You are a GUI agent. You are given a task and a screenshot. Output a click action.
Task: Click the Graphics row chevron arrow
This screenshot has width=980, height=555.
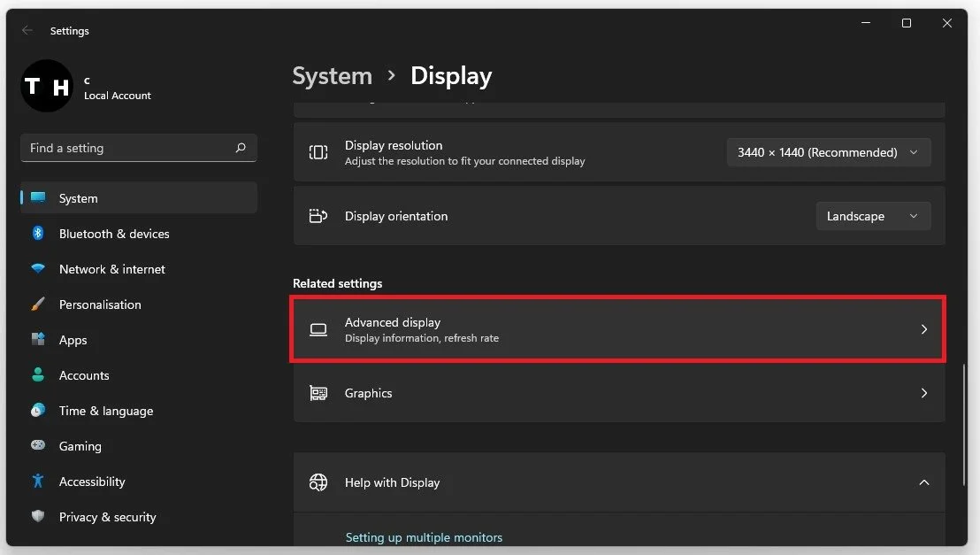pyautogui.click(x=923, y=393)
